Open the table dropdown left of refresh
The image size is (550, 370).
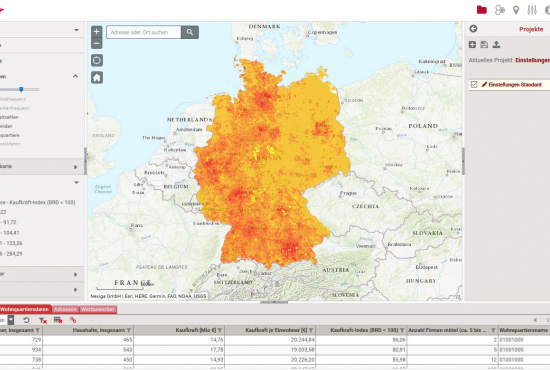(11, 320)
